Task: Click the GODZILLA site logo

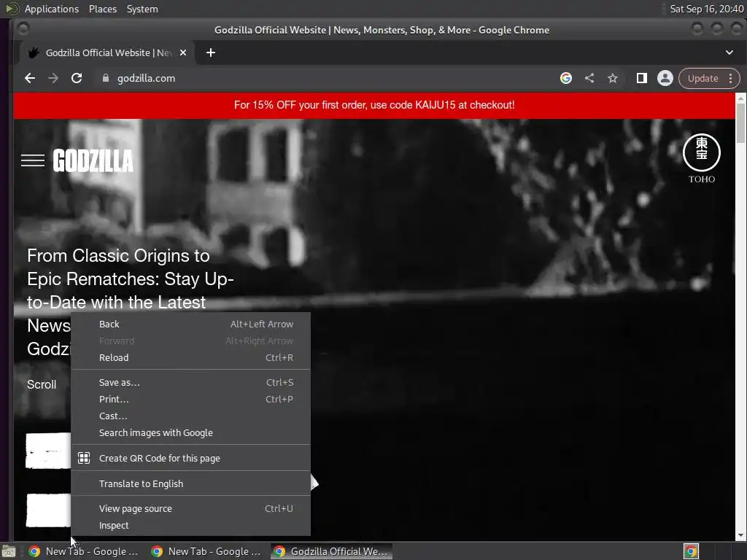Action: pyautogui.click(x=93, y=160)
